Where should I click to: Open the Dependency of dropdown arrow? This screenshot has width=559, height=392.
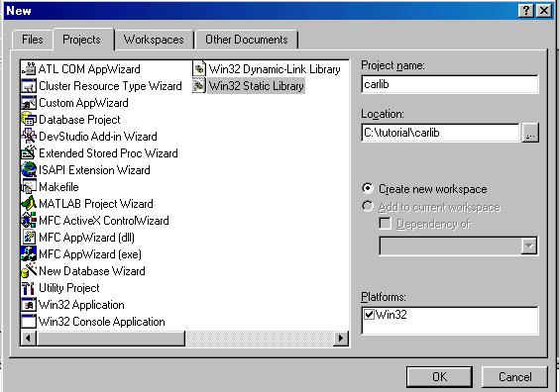(x=528, y=245)
